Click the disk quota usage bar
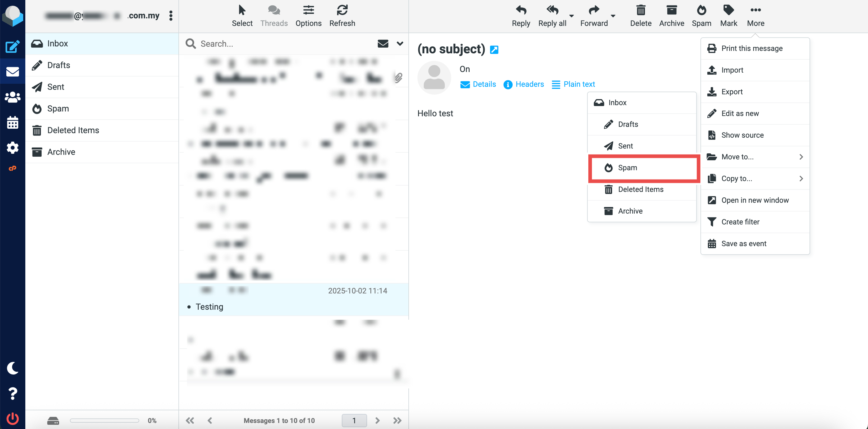Image resolution: width=868 pixels, height=429 pixels. tap(105, 420)
